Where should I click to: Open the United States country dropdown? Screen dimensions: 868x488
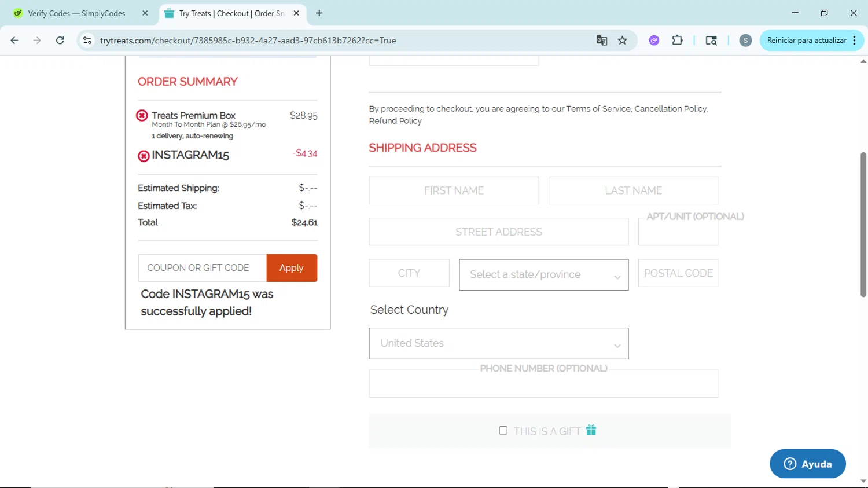[x=498, y=343]
